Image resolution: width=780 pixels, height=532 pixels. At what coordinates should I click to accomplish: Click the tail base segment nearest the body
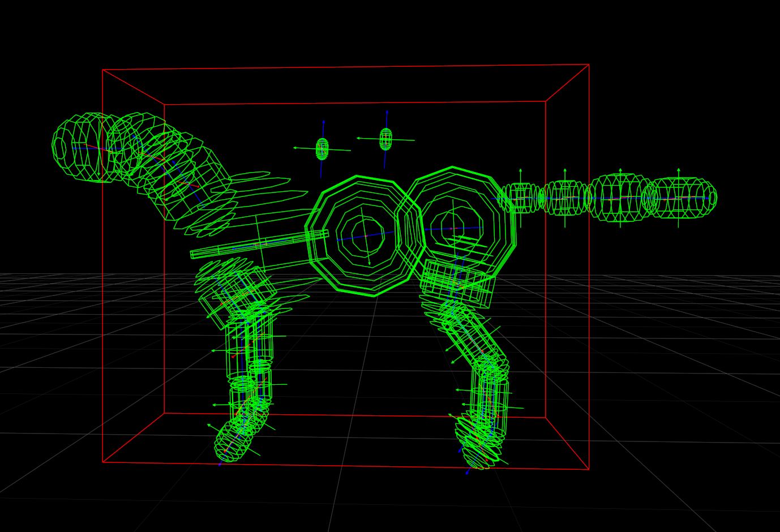(x=521, y=198)
